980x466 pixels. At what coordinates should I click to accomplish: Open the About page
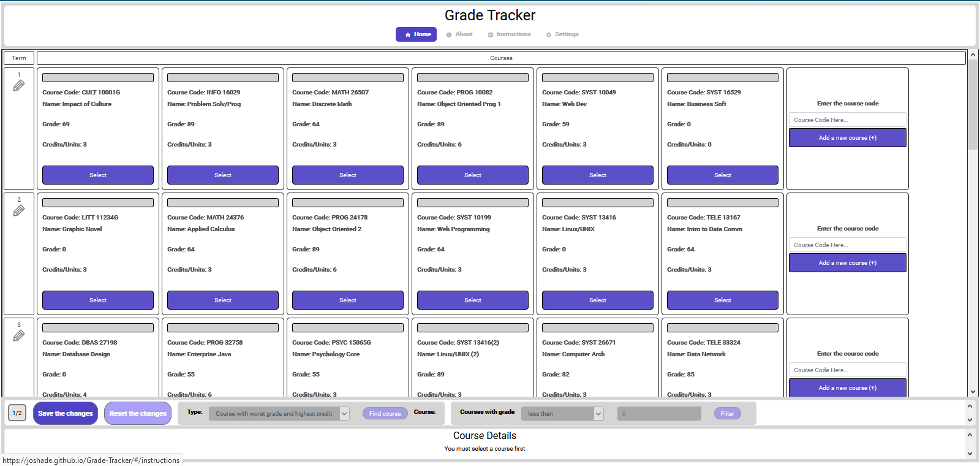[459, 34]
